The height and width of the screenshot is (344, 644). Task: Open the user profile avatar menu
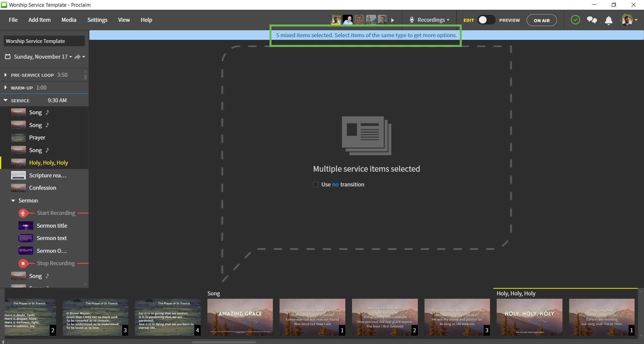point(629,20)
